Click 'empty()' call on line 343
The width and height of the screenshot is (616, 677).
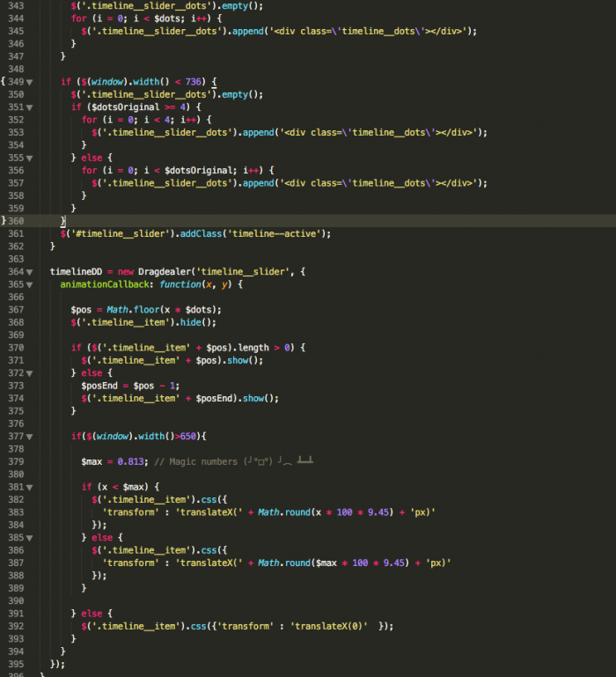[x=239, y=6]
